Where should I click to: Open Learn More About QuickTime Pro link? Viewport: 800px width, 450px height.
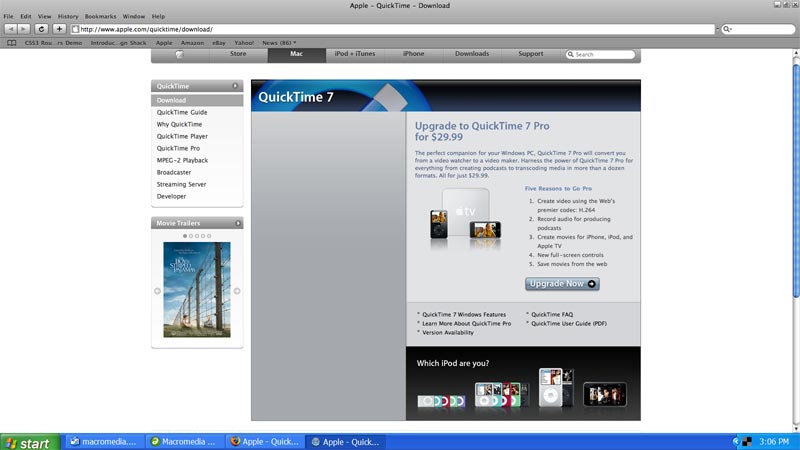click(x=466, y=323)
